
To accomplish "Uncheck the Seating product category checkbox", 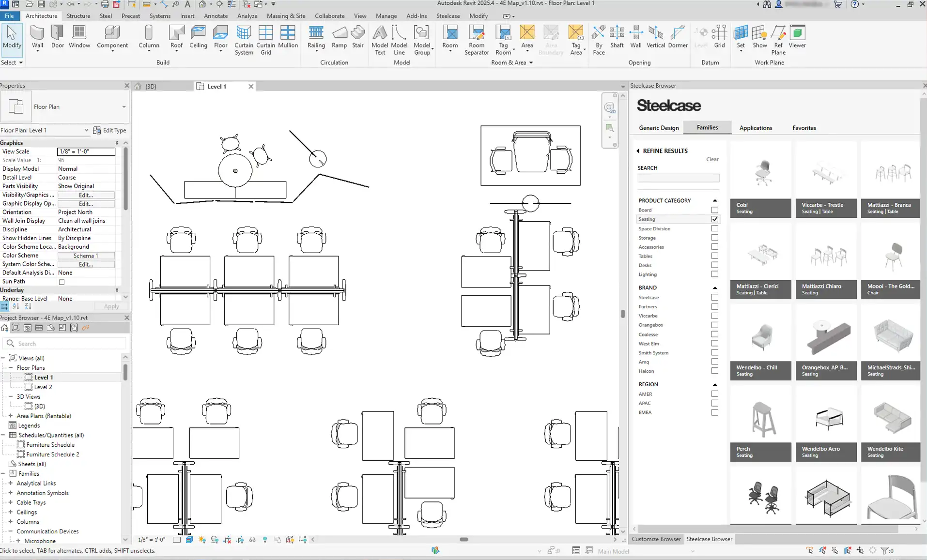I will pyautogui.click(x=714, y=219).
